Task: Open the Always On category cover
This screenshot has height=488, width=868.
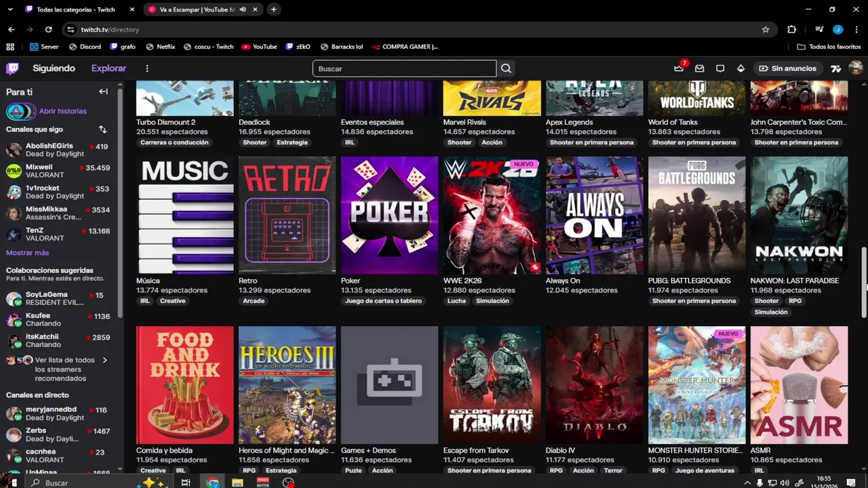Action: [x=594, y=216]
